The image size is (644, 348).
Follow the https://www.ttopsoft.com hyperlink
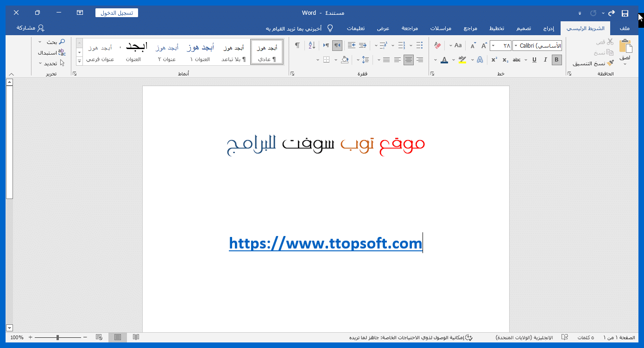click(325, 243)
